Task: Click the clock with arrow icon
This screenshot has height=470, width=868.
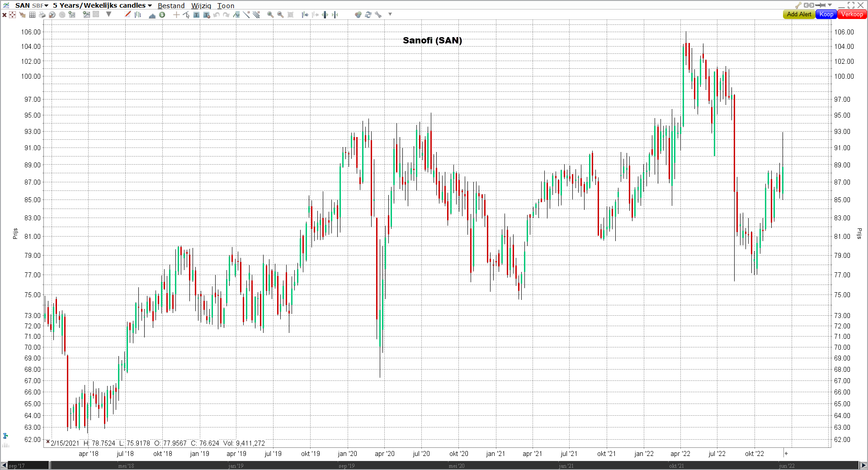Action: pos(52,15)
